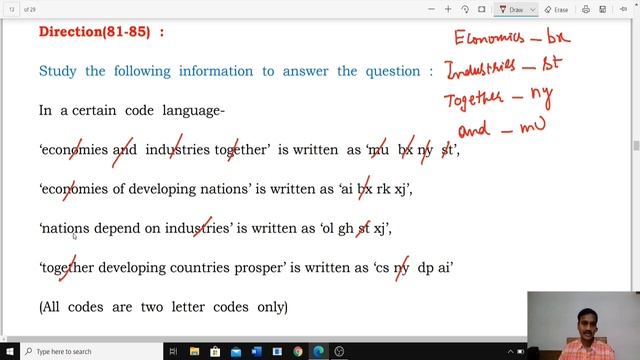Activate the Erase tool
Screen dimensions: 640x360
coord(556,9)
